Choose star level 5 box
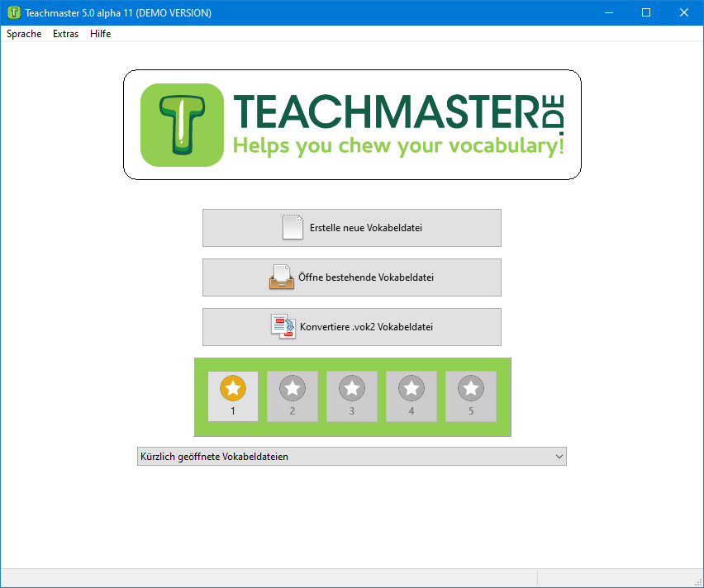The height and width of the screenshot is (588, 704). point(471,396)
